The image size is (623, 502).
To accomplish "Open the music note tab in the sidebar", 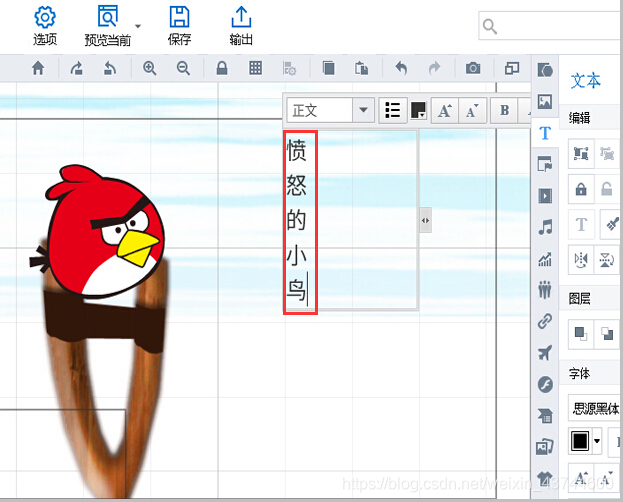I will tap(545, 227).
